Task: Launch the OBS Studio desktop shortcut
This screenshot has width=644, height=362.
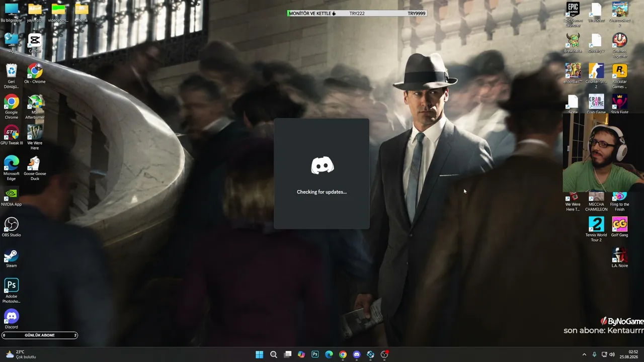Action: pos(11,227)
